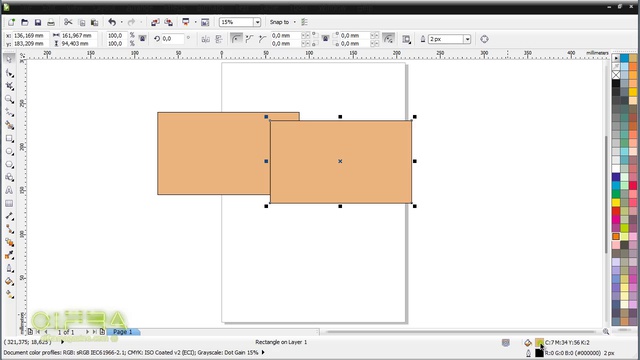This screenshot has height=360, width=640.
Task: Expand the undo history arrow
Action: 121,22
